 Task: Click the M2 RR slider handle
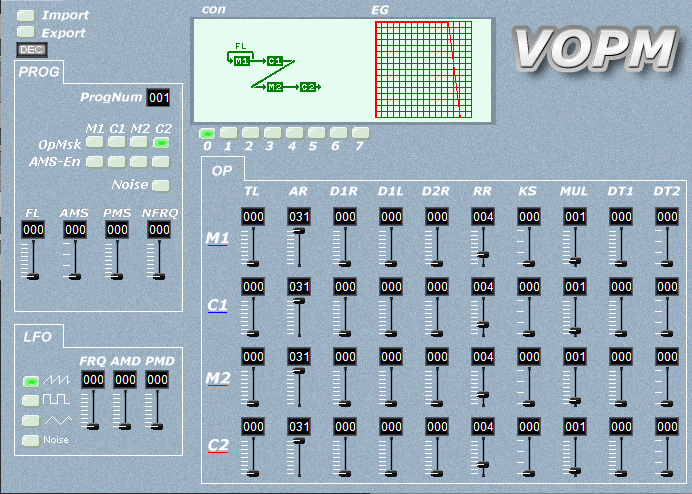pos(483,395)
